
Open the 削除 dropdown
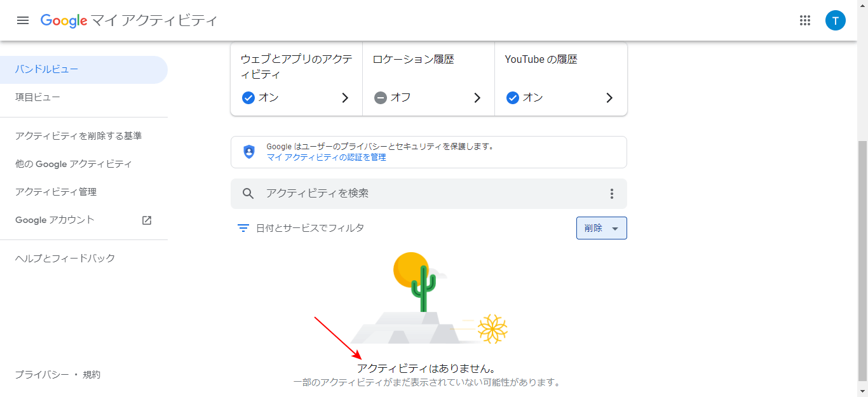coord(602,228)
